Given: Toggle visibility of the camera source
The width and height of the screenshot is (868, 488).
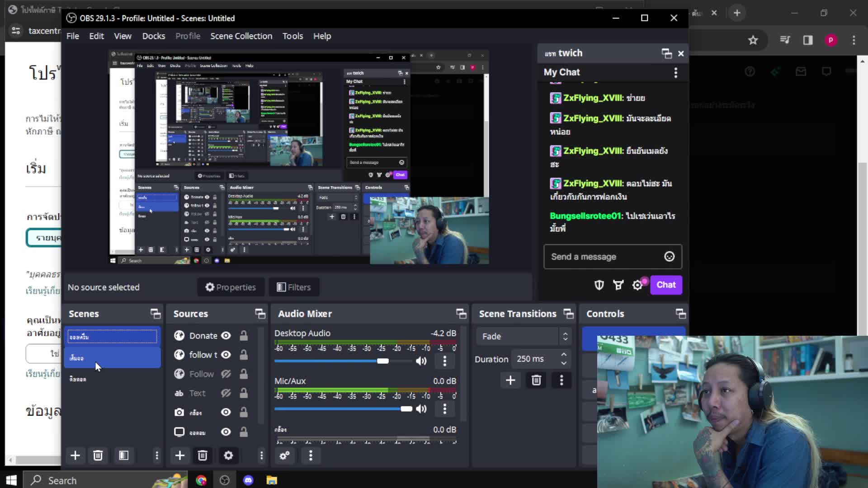Looking at the screenshot, I should [226, 412].
